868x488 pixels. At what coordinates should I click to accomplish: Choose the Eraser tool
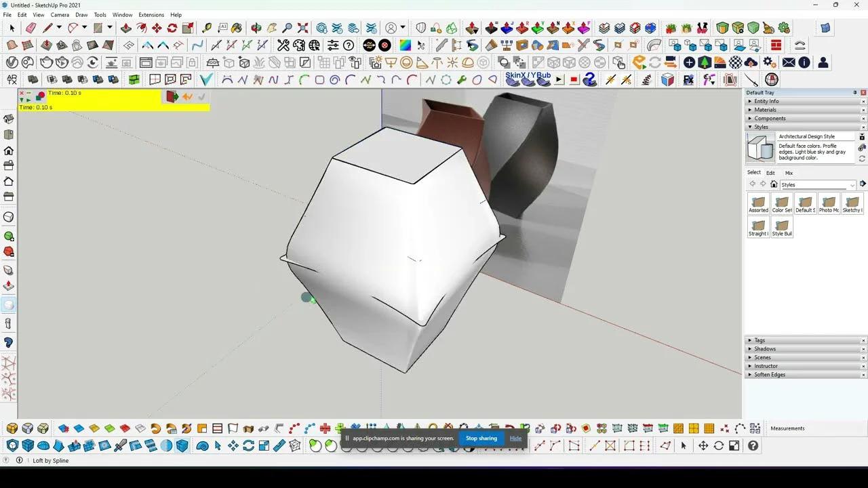click(x=31, y=28)
